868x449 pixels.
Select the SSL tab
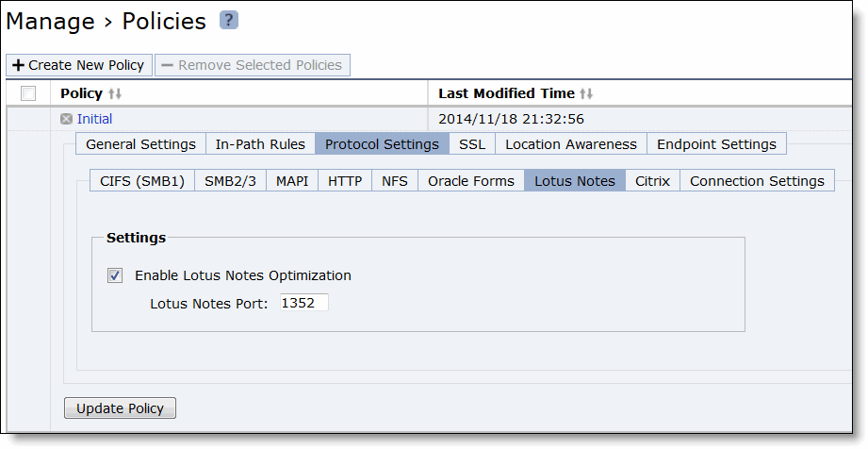point(472,144)
